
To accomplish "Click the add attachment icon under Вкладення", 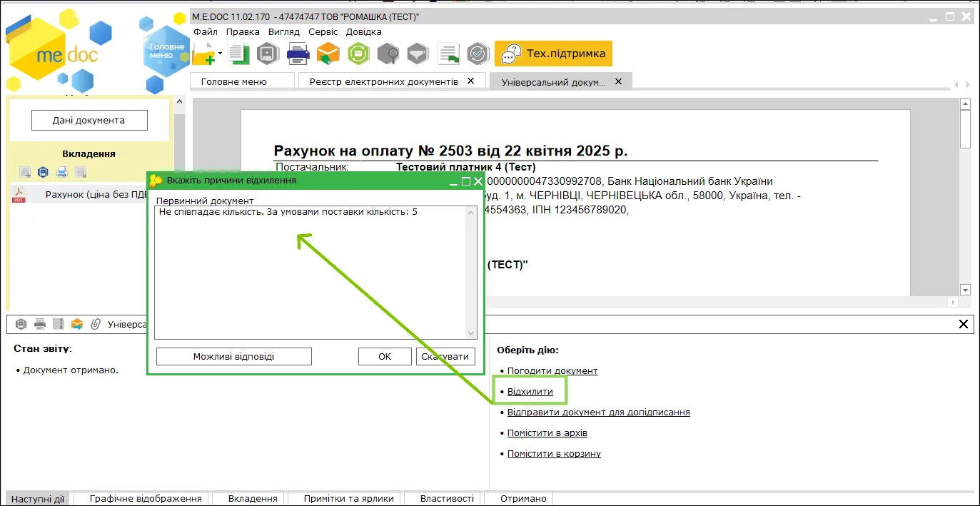I will coord(25,171).
